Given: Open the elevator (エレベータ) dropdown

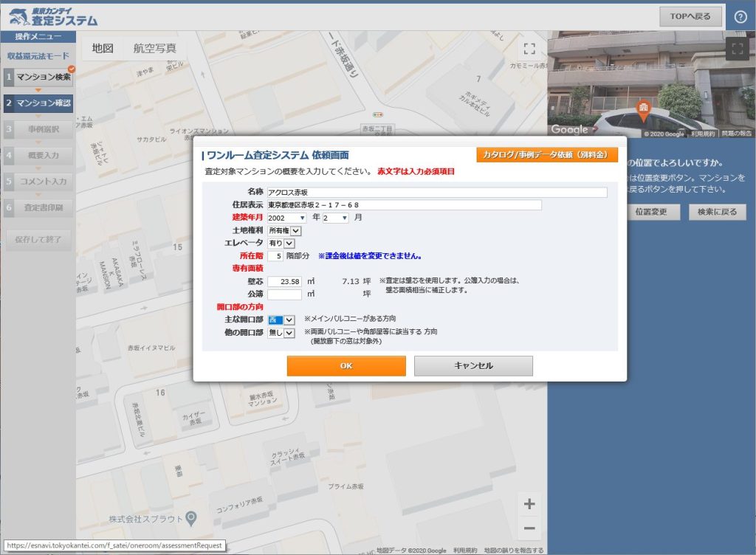Looking at the screenshot, I should click(281, 243).
